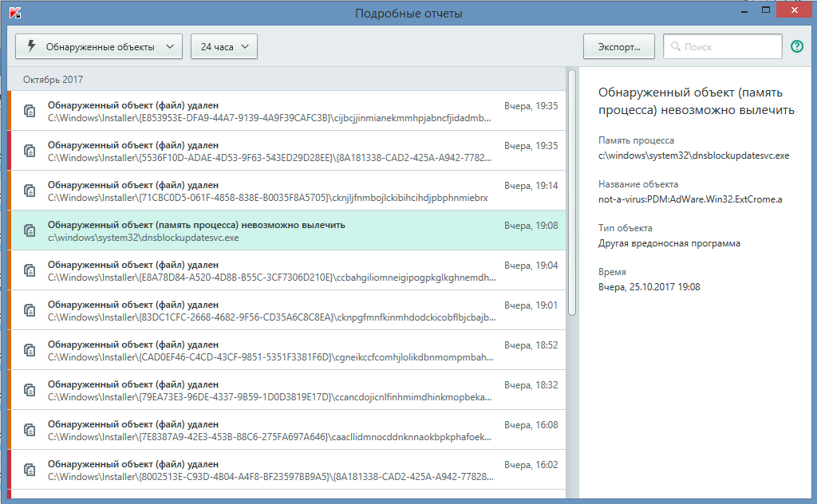Select the 18:32 deleted file entry

[x=271, y=391]
